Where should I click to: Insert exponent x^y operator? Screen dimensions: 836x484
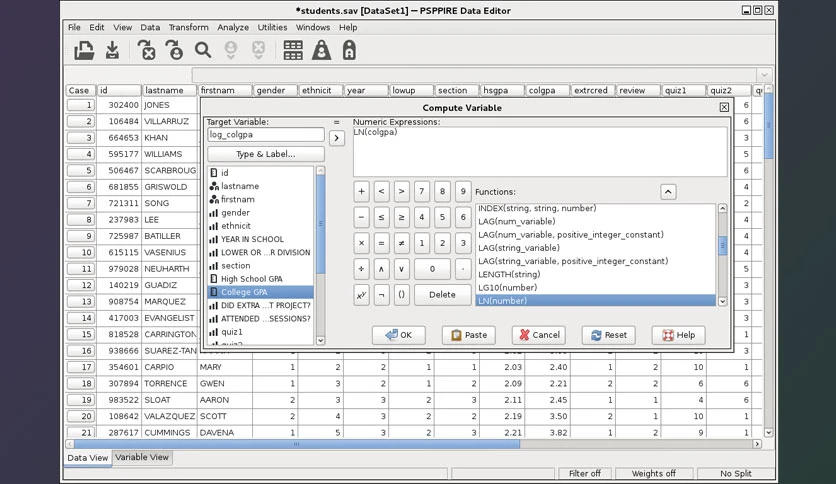click(x=361, y=295)
